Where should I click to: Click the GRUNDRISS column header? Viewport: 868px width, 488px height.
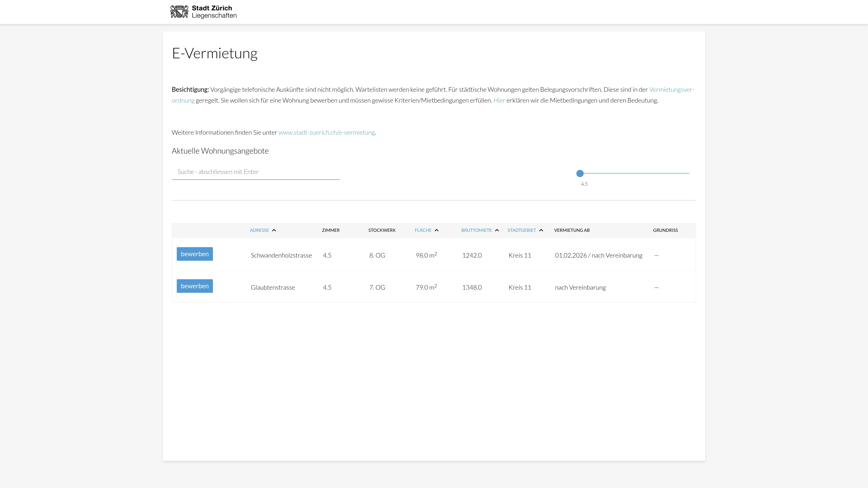coord(665,230)
